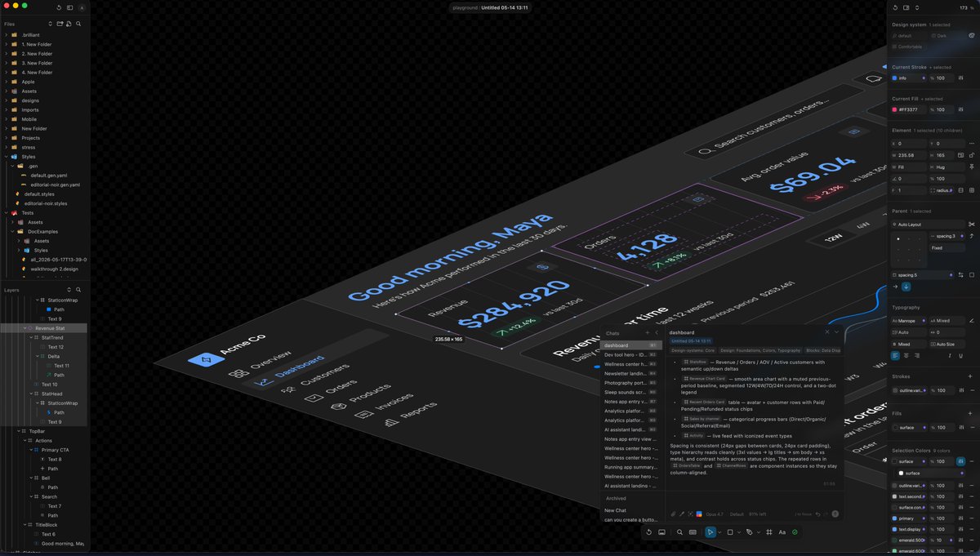This screenshot has height=556, width=980.
Task: Collapse chat panel with chevron beside close
Action: 836,332
